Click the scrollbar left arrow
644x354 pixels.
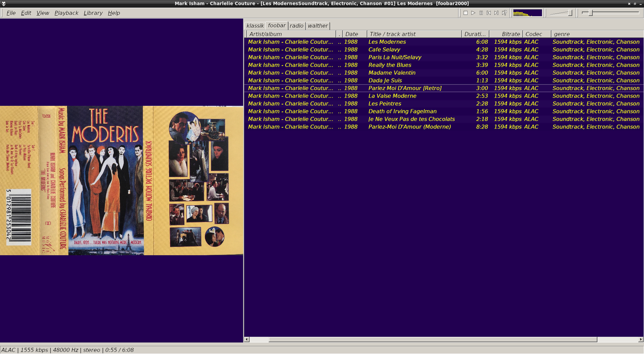247,339
